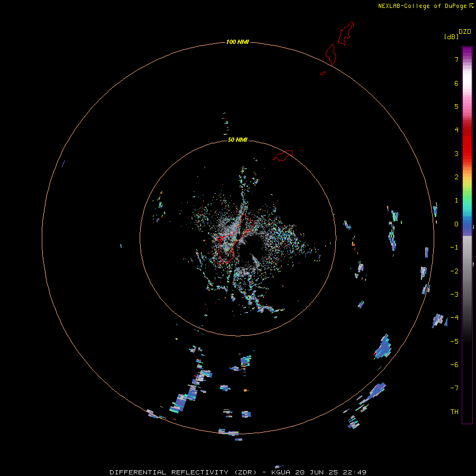Click the 100 NMI range ring label

(x=237, y=42)
